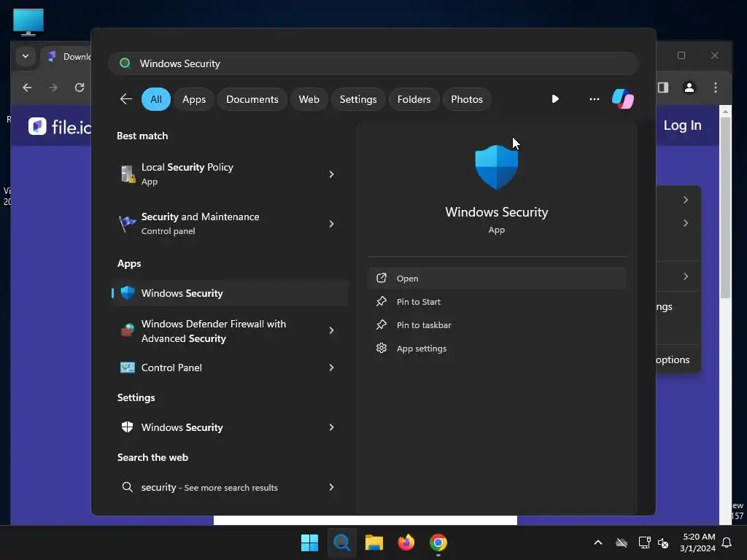
Task: Click App settings option
Action: (x=496, y=348)
